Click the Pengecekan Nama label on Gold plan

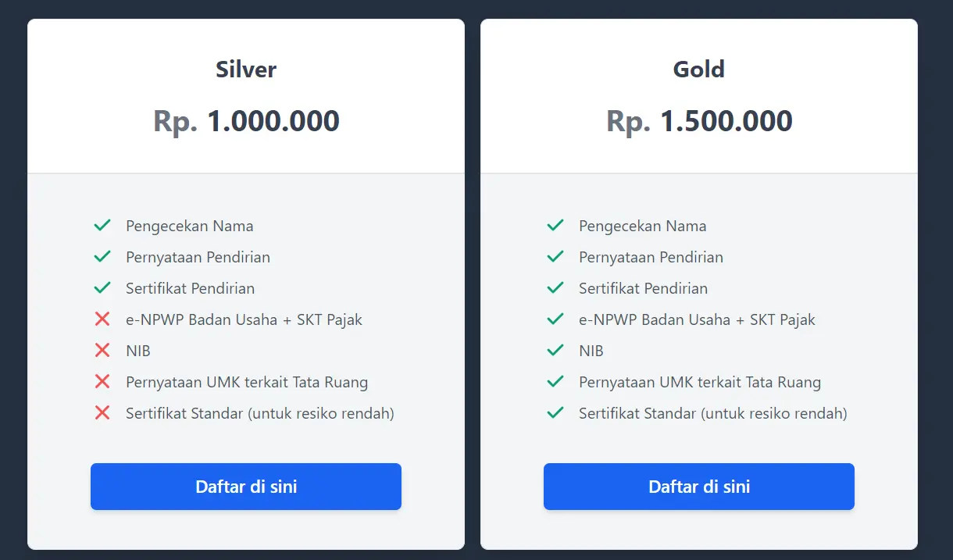(x=642, y=225)
